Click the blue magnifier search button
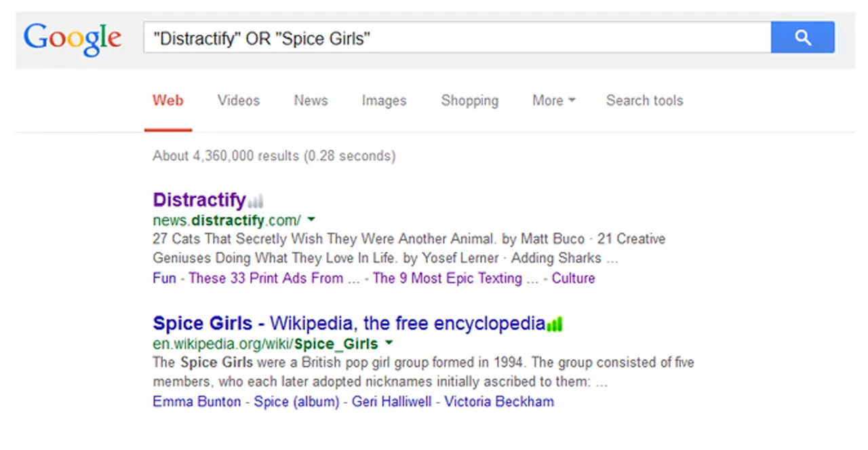This screenshot has width=868, height=450. tap(803, 37)
